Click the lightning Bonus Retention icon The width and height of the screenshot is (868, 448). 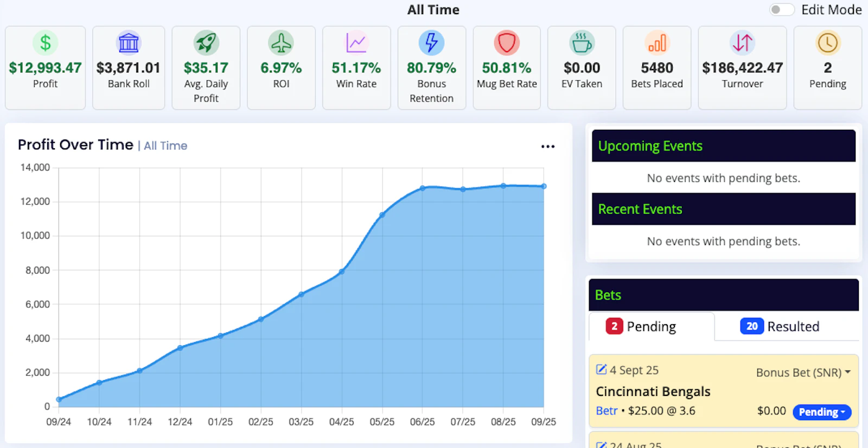click(431, 43)
